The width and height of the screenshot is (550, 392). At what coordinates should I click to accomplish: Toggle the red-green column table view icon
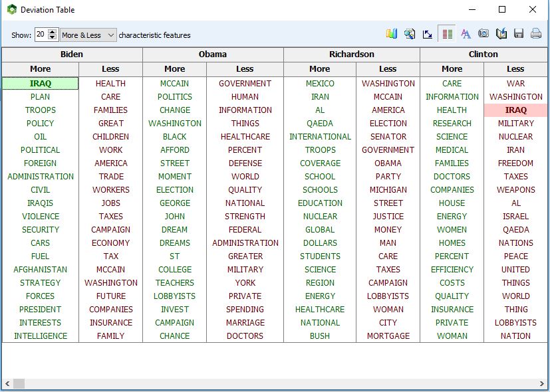pos(447,34)
